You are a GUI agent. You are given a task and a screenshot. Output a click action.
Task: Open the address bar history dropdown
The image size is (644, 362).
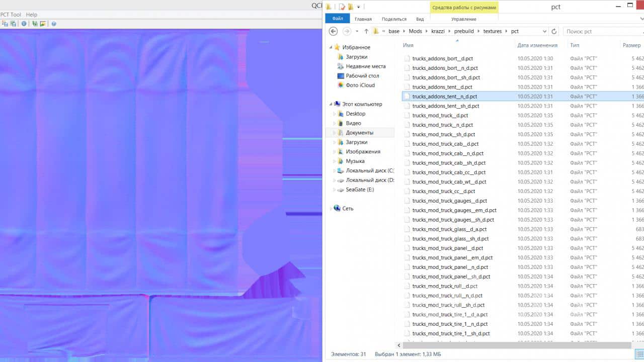point(544,31)
